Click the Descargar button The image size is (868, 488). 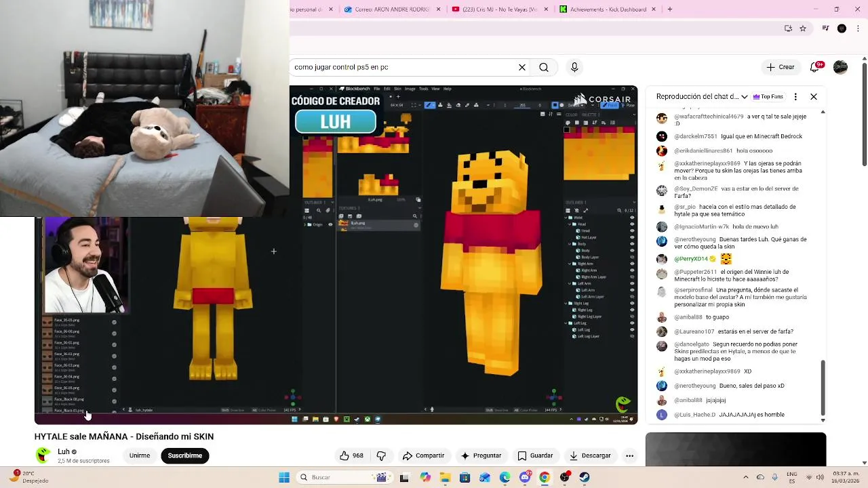591,455
